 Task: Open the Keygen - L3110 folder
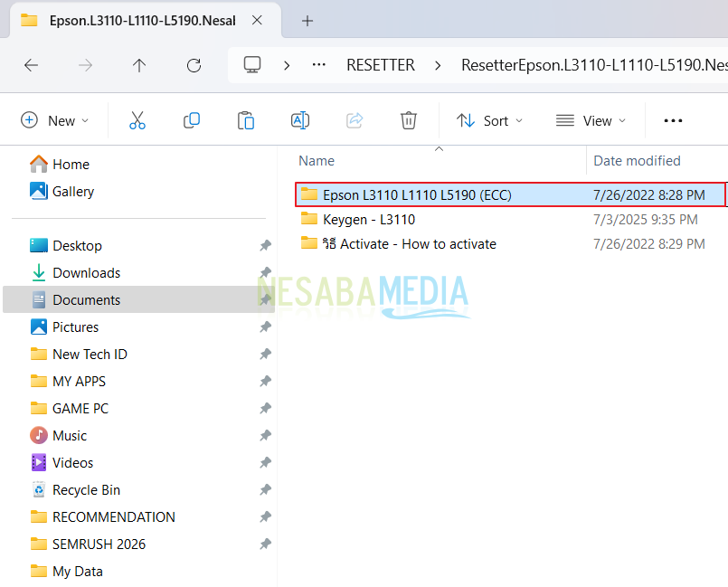point(369,219)
